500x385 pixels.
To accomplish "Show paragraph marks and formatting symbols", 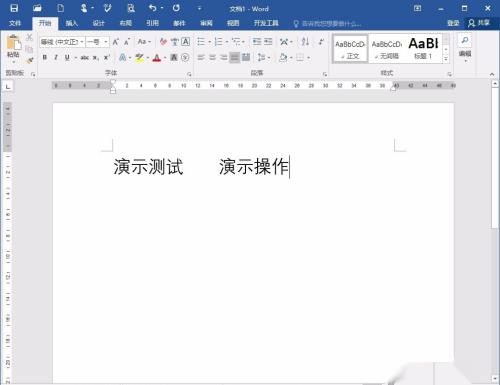I will coord(321,42).
